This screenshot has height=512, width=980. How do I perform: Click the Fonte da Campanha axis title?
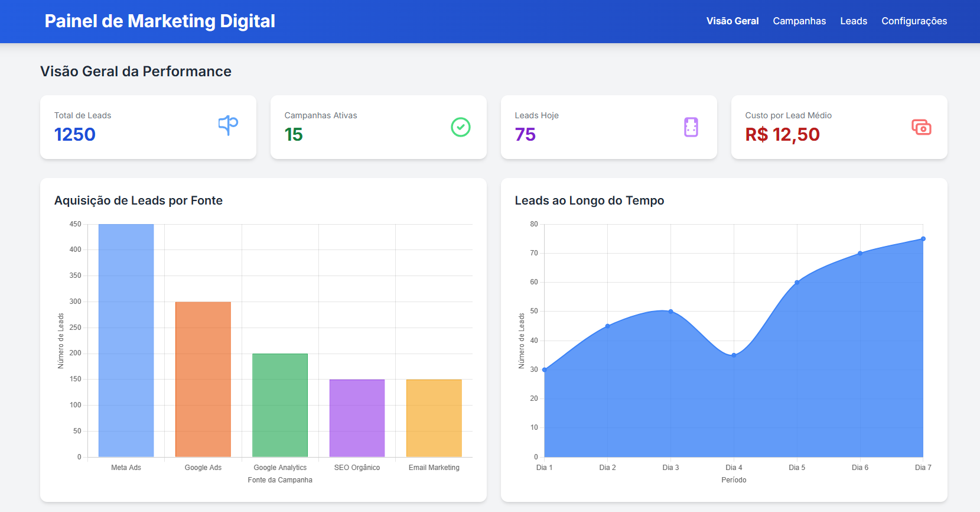pos(280,480)
